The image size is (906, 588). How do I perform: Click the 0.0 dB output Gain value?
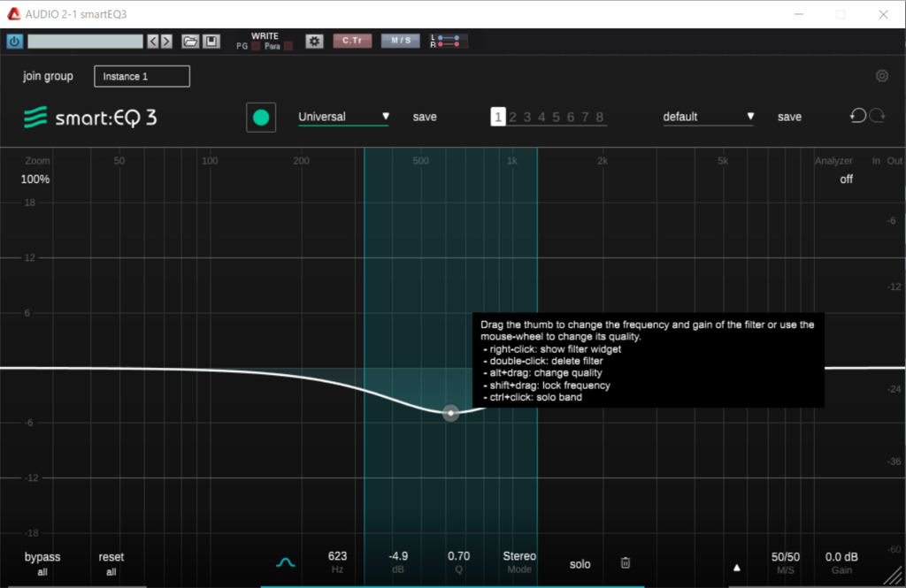point(841,557)
